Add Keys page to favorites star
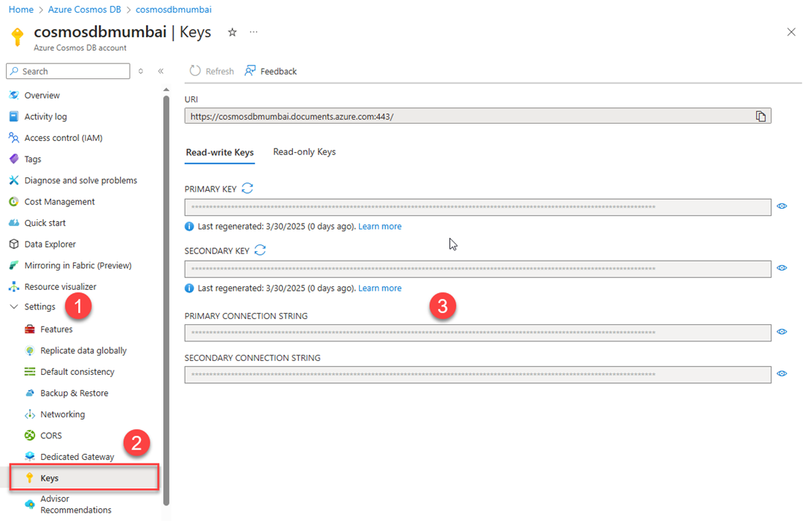Screen dimensions: 812x521 click(232, 33)
